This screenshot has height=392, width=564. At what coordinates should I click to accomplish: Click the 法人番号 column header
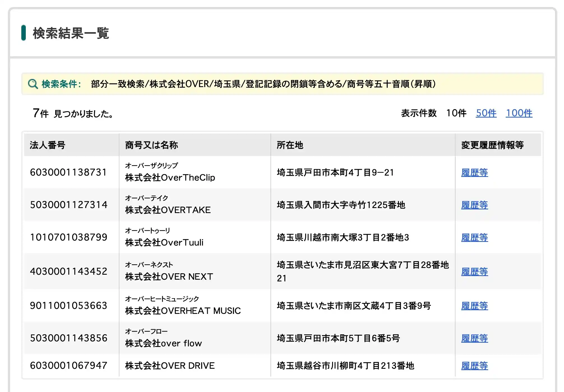pyautogui.click(x=47, y=145)
